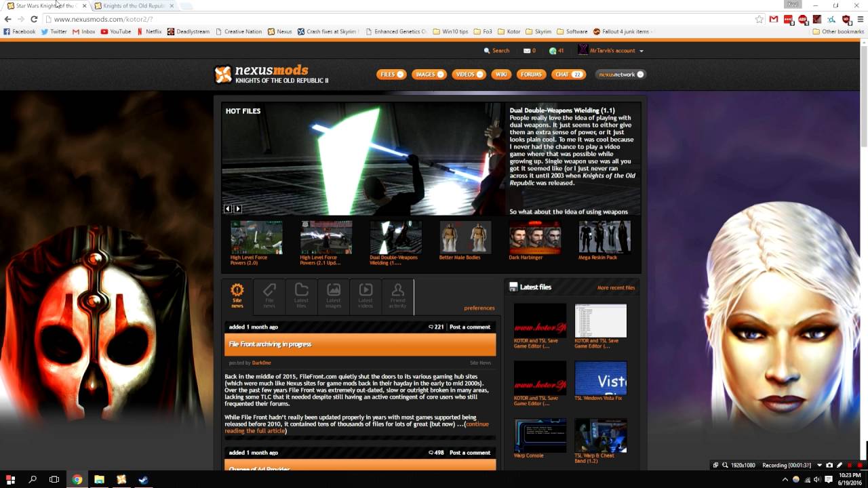Select the Latest images tab
The image size is (868, 488).
(334, 296)
